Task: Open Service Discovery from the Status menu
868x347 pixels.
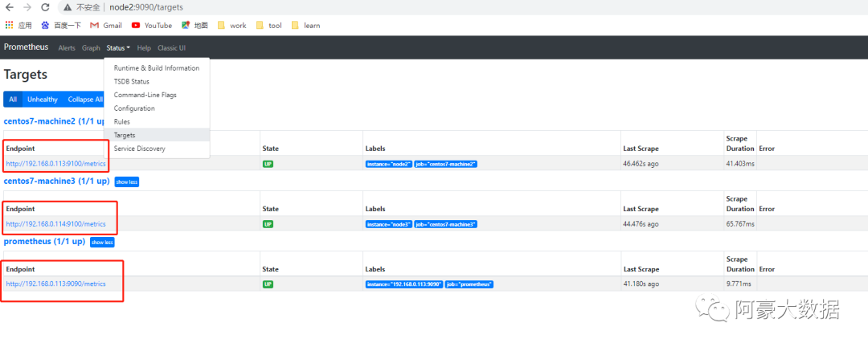Action: 157,149
